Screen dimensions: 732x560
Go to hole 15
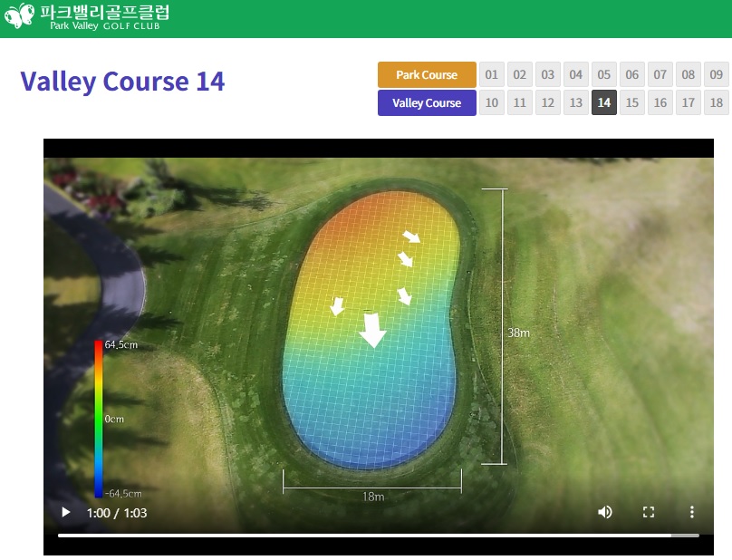pos(632,102)
